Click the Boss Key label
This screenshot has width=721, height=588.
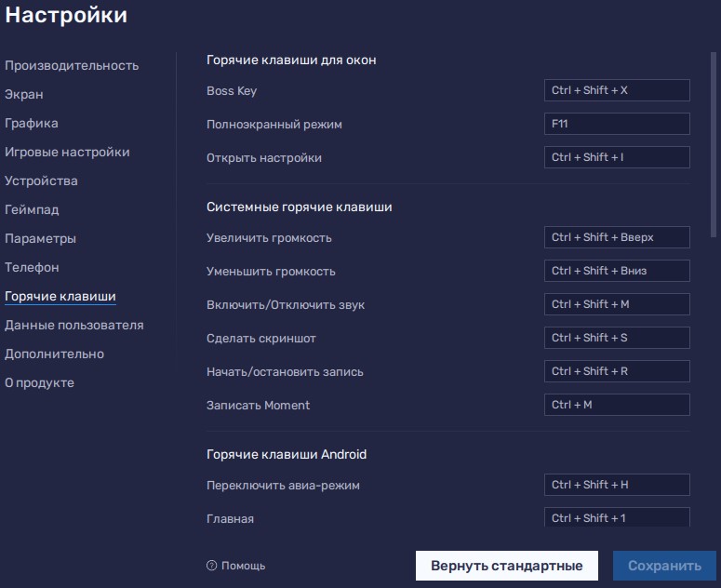click(x=232, y=91)
